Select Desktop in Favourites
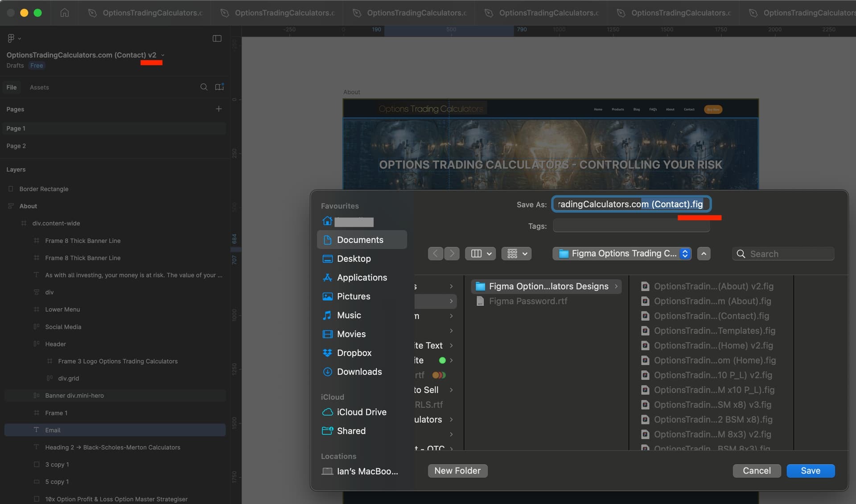The width and height of the screenshot is (856, 504). [x=362, y=258]
